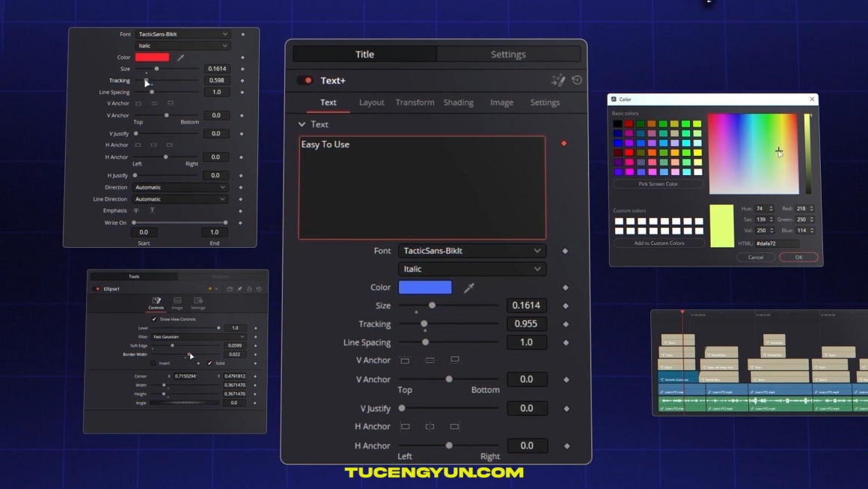The image size is (868, 489).
Task: Click the keyframe diamond next to Tracking, center panel
Action: point(566,324)
